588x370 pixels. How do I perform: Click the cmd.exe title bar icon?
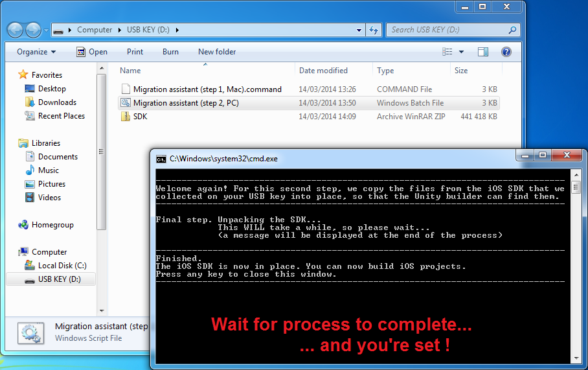tap(161, 159)
